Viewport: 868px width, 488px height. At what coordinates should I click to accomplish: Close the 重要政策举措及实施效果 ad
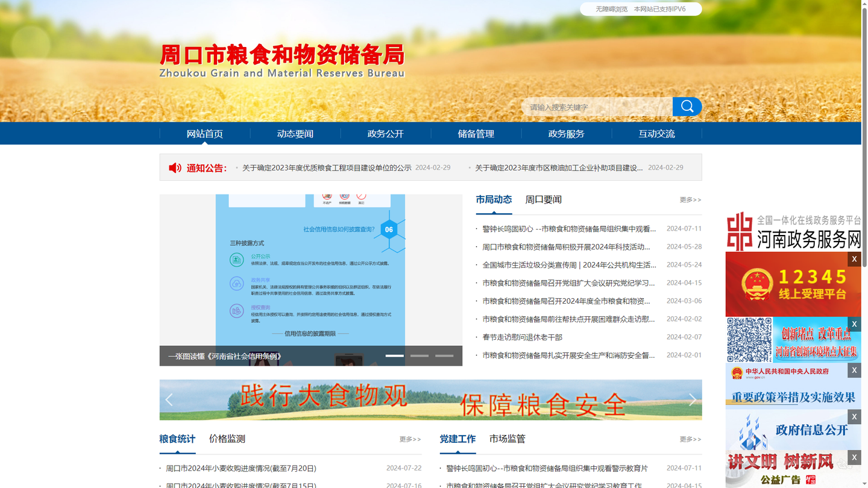[854, 370]
